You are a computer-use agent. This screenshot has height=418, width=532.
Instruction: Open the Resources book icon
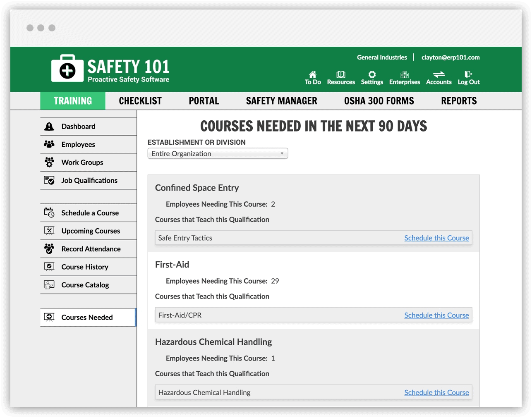pos(341,74)
